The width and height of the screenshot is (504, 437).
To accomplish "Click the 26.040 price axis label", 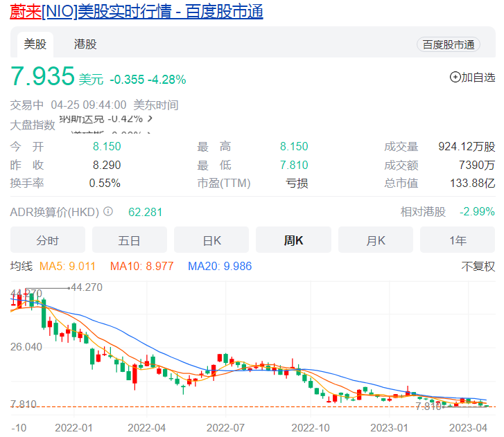I will (x=26, y=347).
